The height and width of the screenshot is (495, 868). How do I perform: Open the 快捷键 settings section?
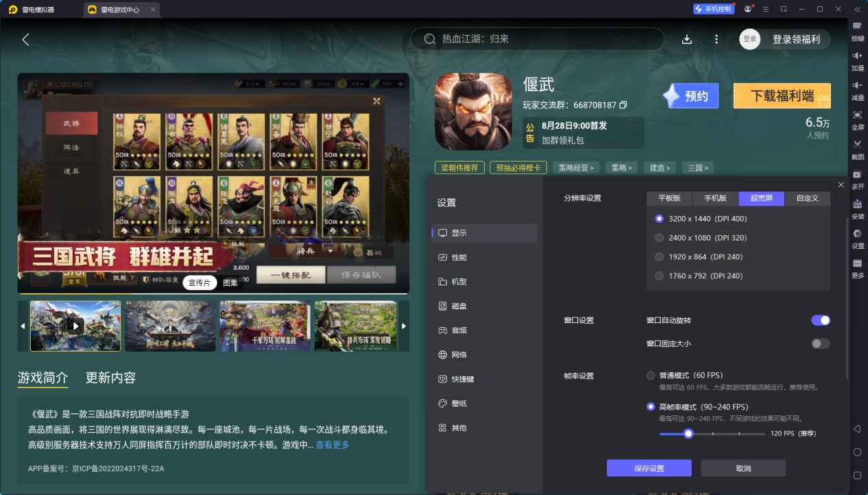[x=485, y=379]
